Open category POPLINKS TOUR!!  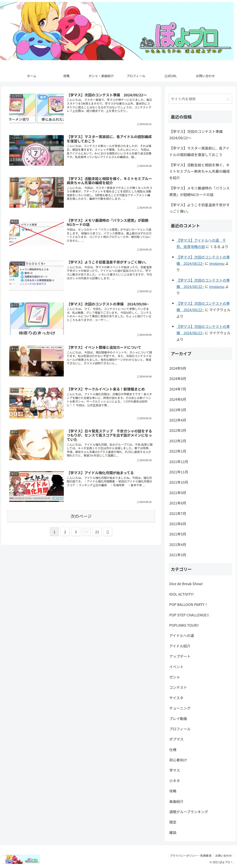click(184, 625)
